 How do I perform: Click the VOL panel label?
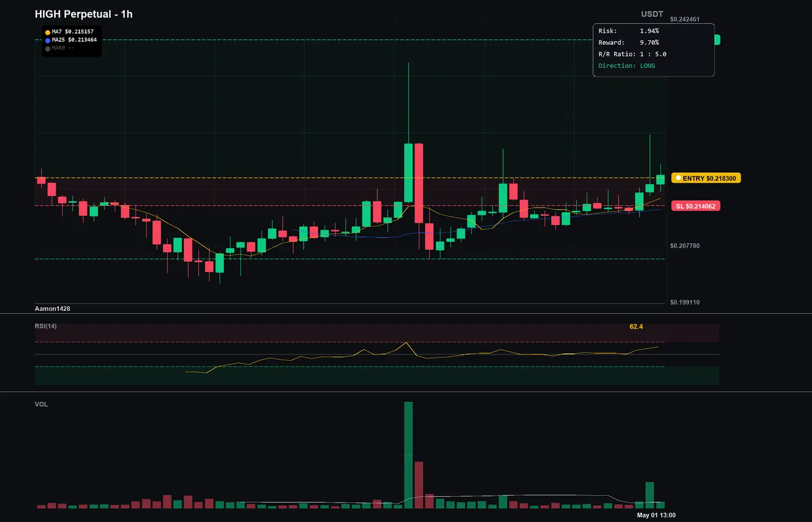(41, 404)
